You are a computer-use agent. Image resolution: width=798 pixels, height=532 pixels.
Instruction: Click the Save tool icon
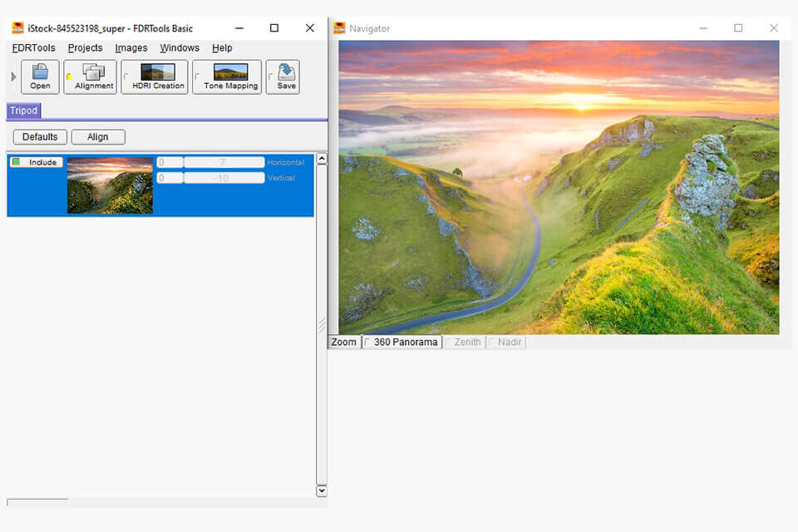tap(283, 77)
